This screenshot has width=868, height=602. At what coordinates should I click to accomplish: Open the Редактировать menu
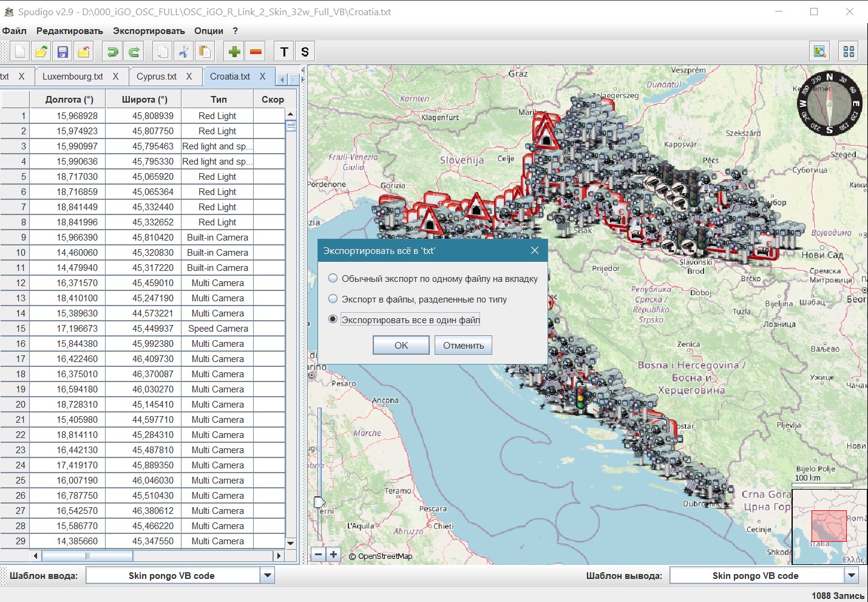point(70,30)
